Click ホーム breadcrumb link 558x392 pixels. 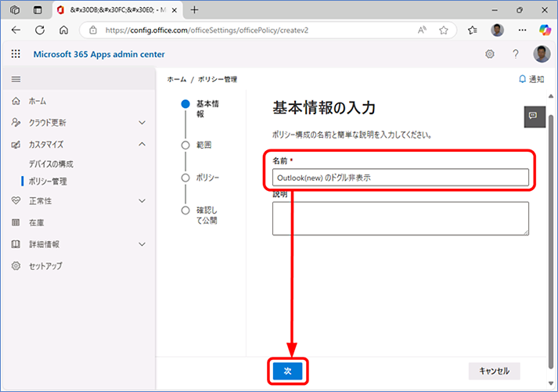(x=177, y=79)
